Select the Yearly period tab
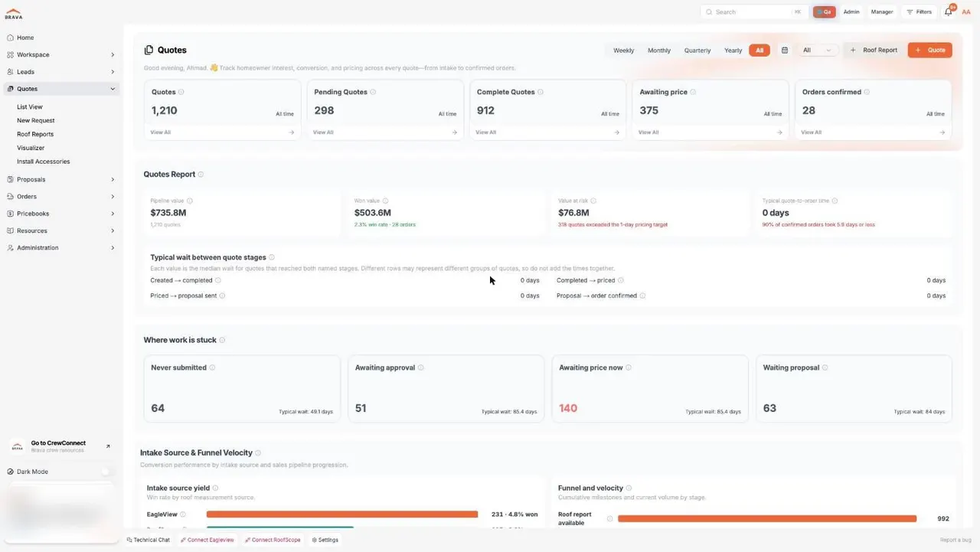The image size is (980, 552). point(733,51)
